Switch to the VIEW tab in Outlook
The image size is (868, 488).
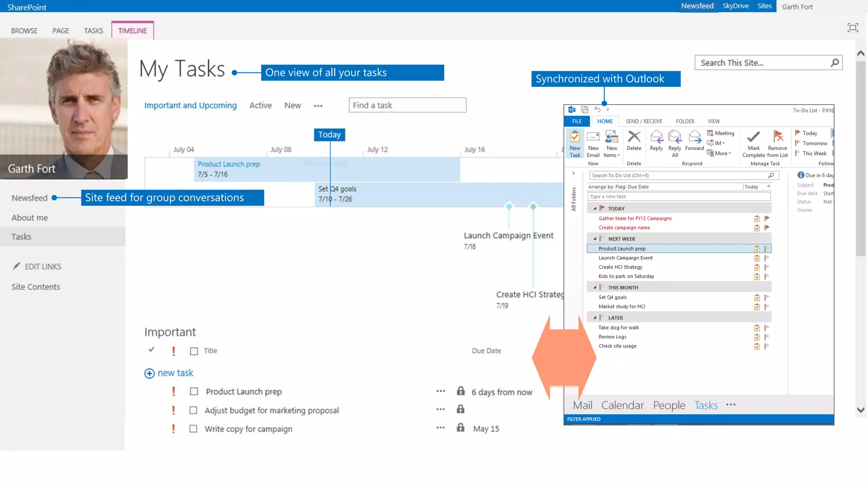point(713,121)
